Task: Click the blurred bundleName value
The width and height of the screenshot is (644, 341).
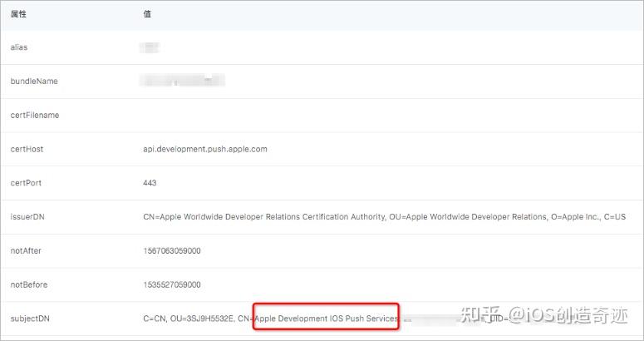Action: 182,80
